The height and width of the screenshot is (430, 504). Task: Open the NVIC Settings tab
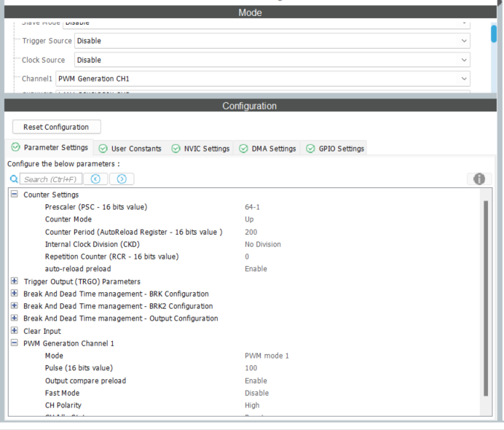(200, 149)
